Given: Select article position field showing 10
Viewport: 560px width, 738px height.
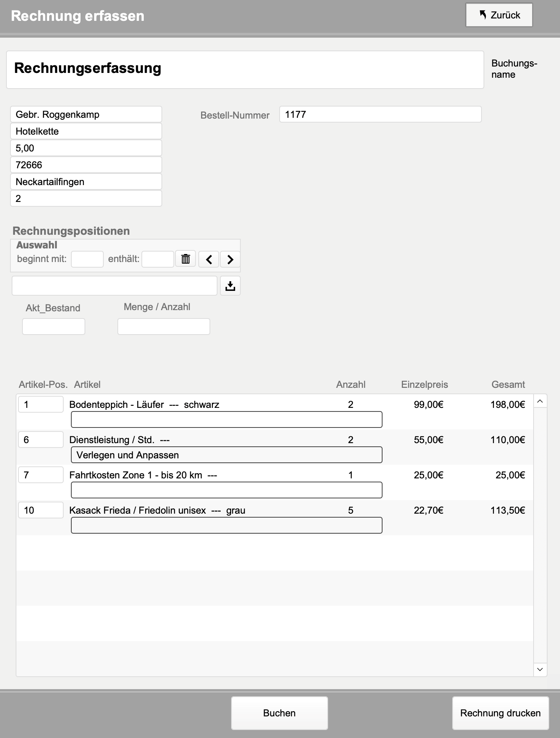Looking at the screenshot, I should pos(40,510).
